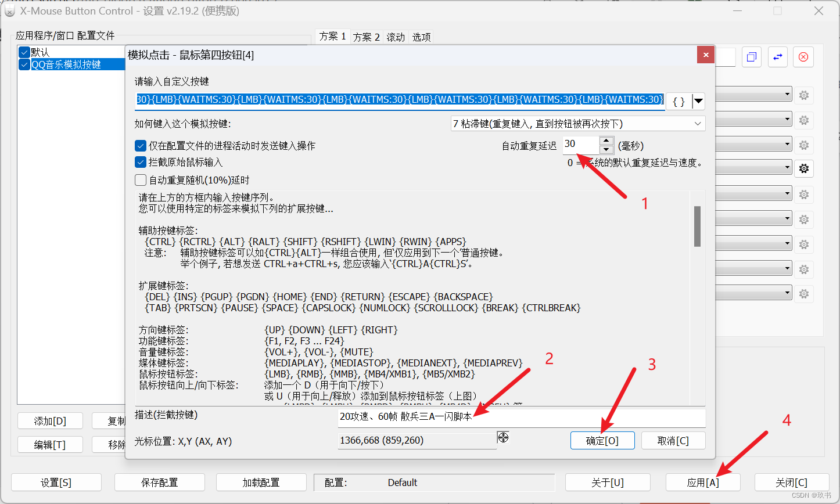Switch to the 方案 2 tab

(367, 37)
